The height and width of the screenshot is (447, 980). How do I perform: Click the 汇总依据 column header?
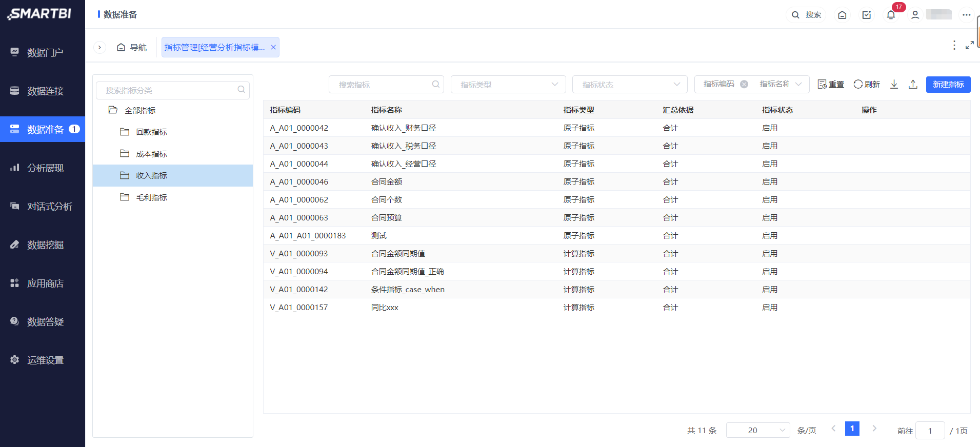point(678,110)
